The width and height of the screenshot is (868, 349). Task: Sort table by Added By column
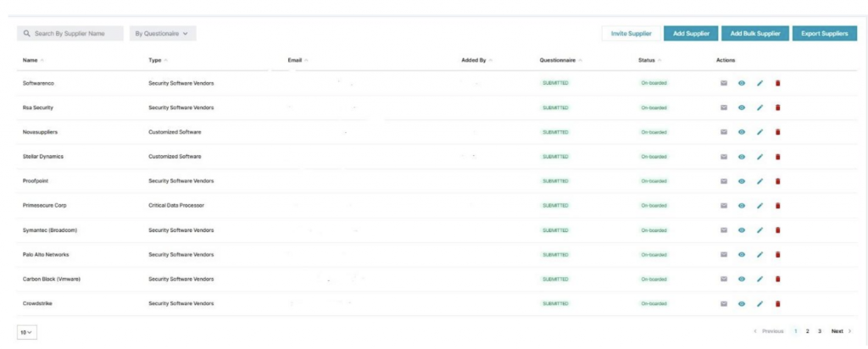click(476, 60)
